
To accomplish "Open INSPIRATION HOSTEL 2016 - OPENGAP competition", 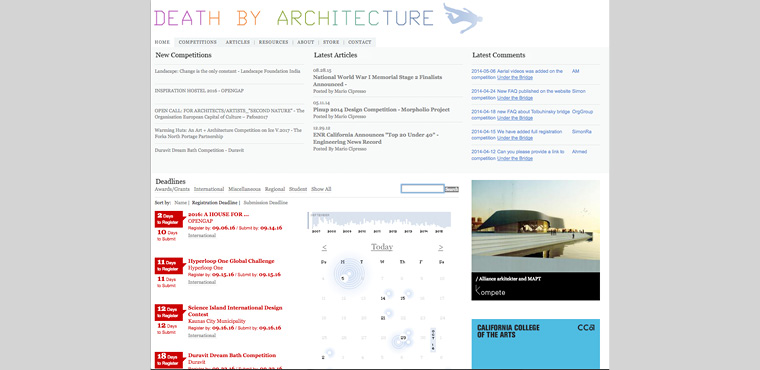I will tap(199, 91).
